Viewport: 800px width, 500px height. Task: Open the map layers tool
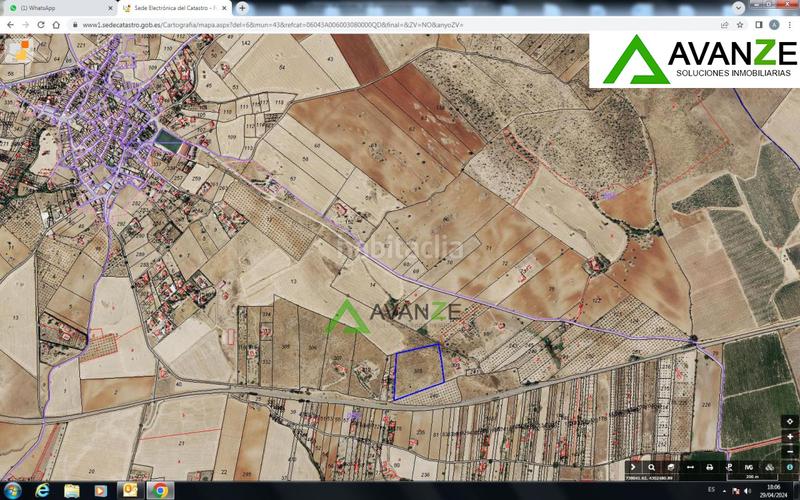point(671,467)
